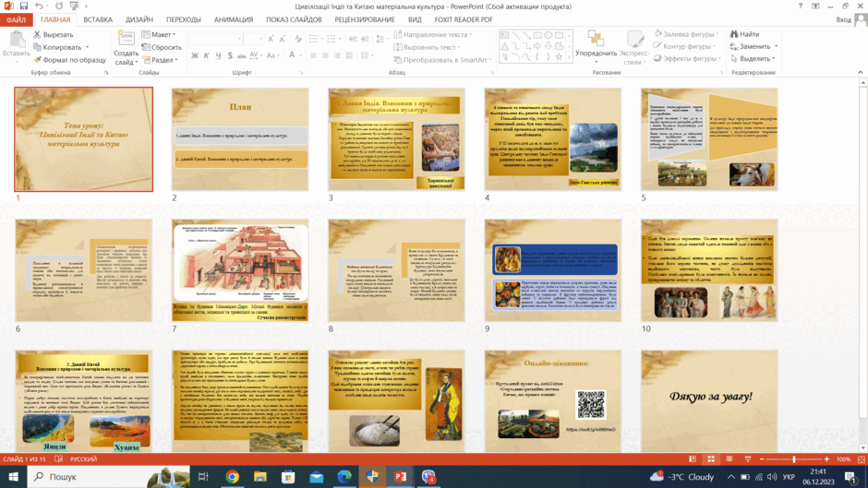Click vertical scrollbar of slide sorter
868x488 pixels.
[x=862, y=266]
